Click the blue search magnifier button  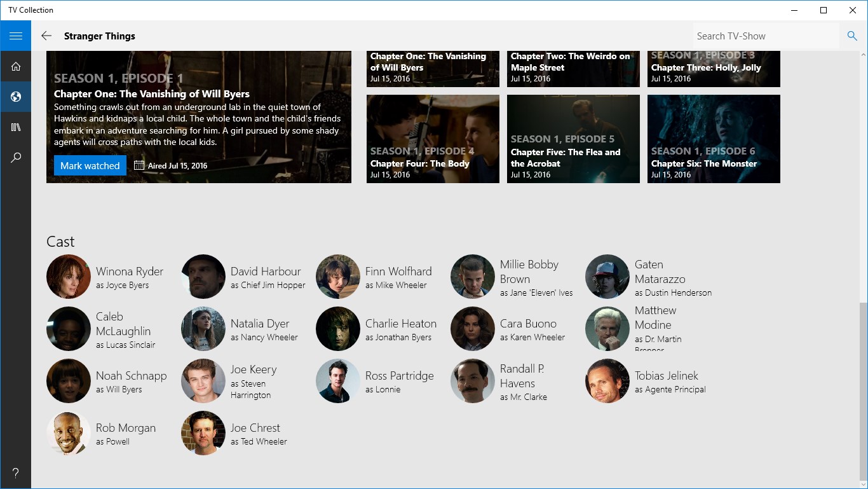852,36
